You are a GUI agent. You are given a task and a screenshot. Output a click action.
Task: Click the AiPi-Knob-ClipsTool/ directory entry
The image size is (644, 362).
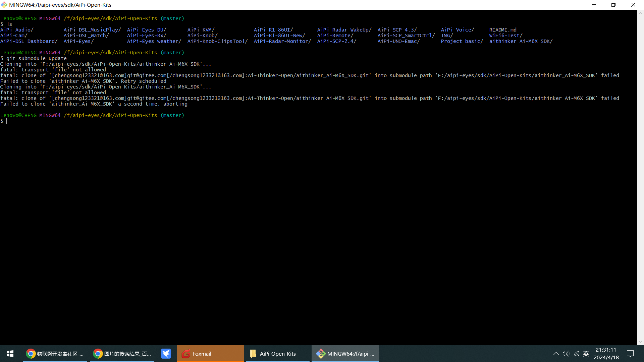click(217, 41)
